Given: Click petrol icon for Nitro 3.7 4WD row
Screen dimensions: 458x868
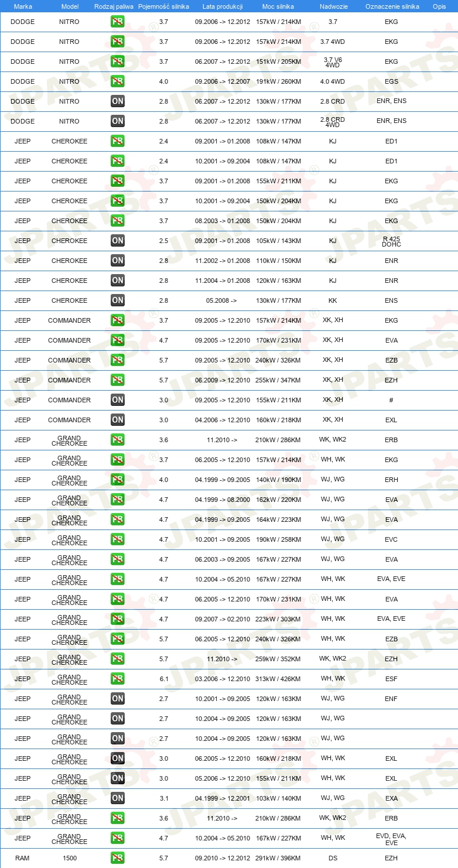Looking at the screenshot, I should [118, 42].
